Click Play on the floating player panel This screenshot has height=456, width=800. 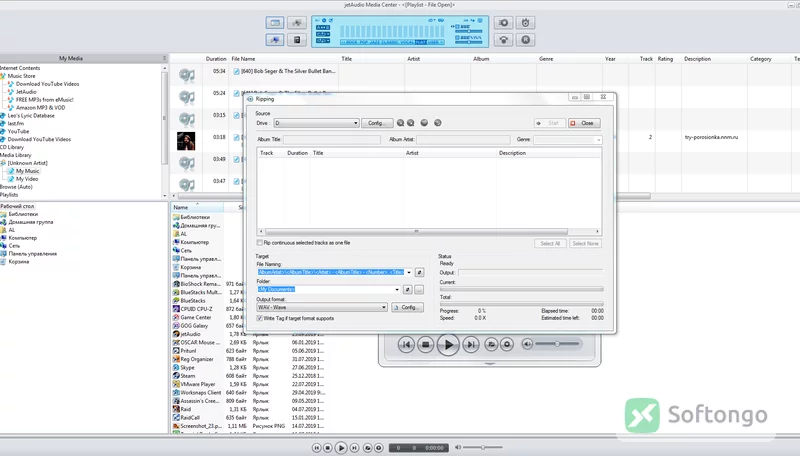coord(448,345)
